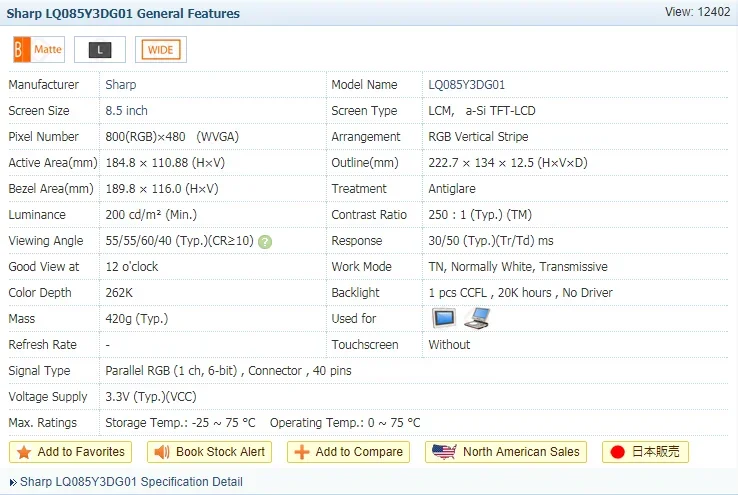Click the Add to Compare button
This screenshot has width=738, height=495.
pos(348,452)
